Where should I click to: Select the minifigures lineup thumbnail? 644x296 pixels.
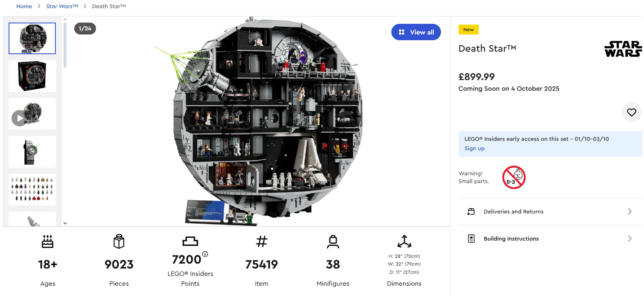coord(32,189)
